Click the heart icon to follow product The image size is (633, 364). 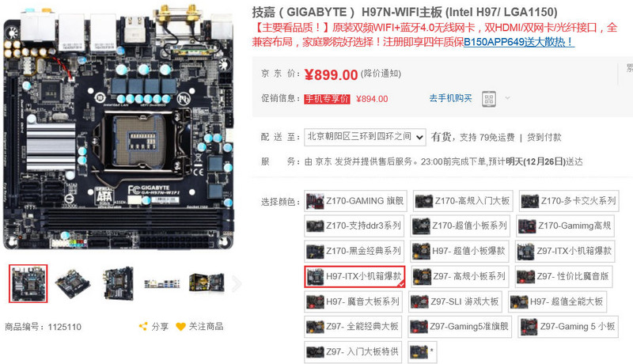pos(180,327)
